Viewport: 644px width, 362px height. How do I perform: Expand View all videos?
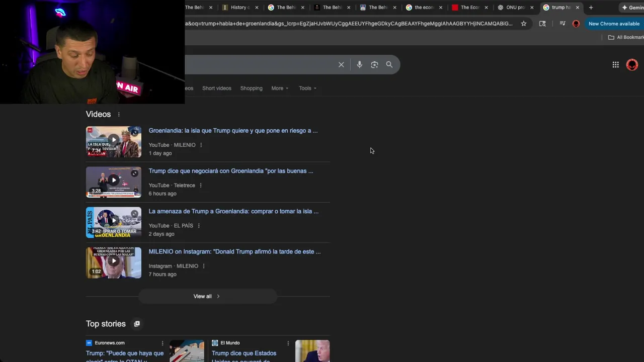point(207,297)
